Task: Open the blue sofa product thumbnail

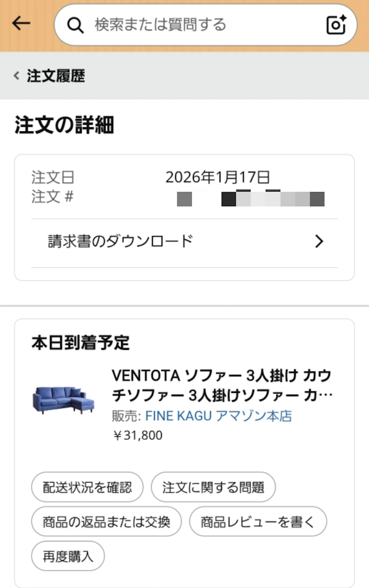Action: [63, 399]
